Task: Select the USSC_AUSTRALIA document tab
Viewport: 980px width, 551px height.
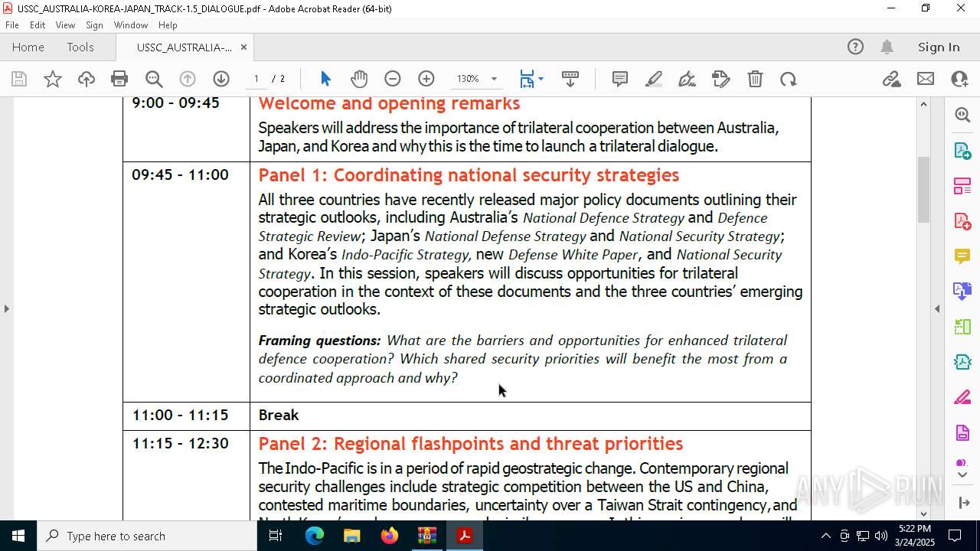Action: coord(184,47)
